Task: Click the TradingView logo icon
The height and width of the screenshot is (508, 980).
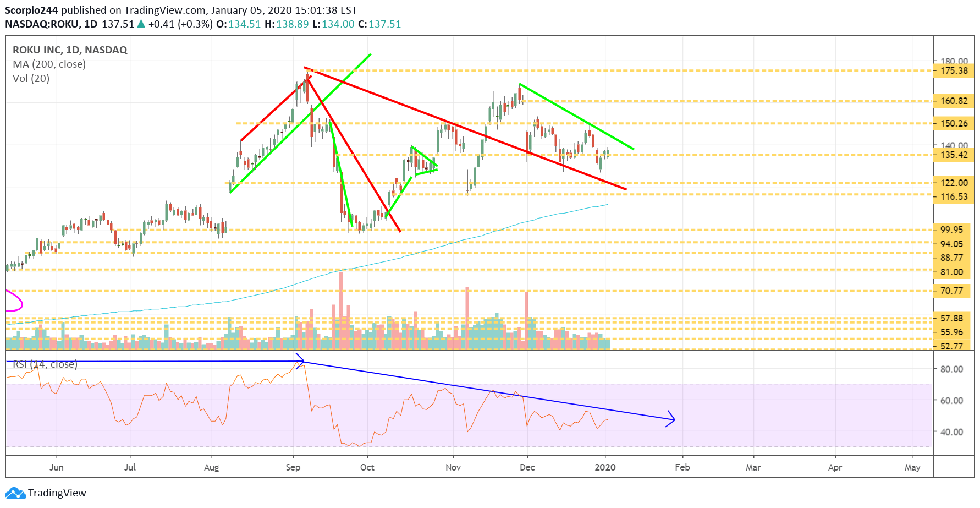Action: click(x=15, y=493)
